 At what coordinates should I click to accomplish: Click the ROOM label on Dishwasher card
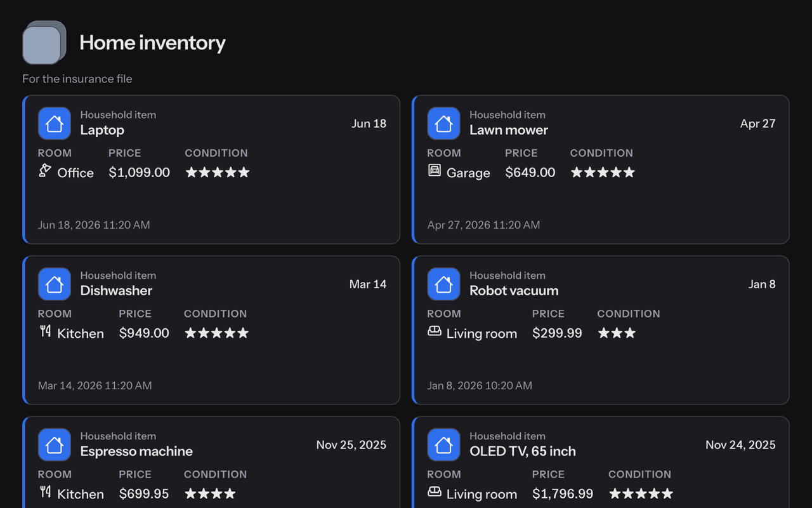55,314
